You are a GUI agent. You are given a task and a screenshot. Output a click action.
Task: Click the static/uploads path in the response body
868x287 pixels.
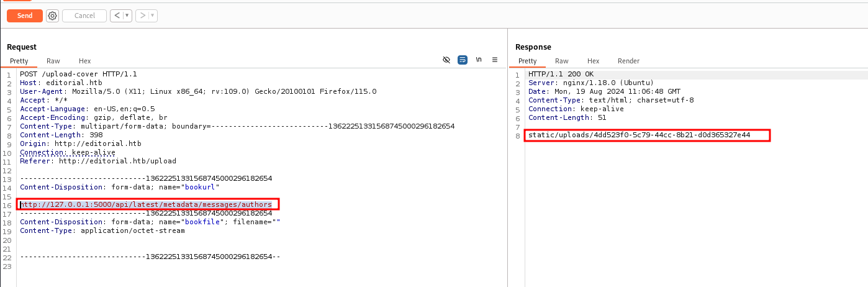coord(639,135)
